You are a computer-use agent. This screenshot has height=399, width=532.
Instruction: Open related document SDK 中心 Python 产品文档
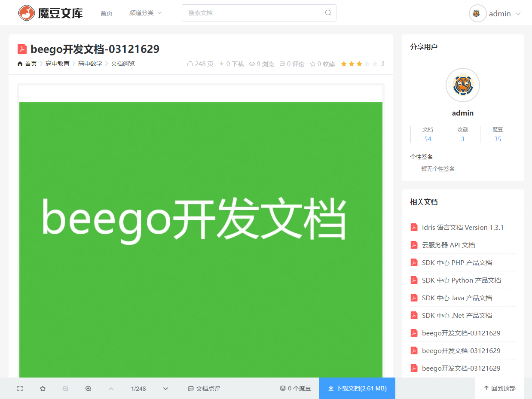tap(461, 280)
